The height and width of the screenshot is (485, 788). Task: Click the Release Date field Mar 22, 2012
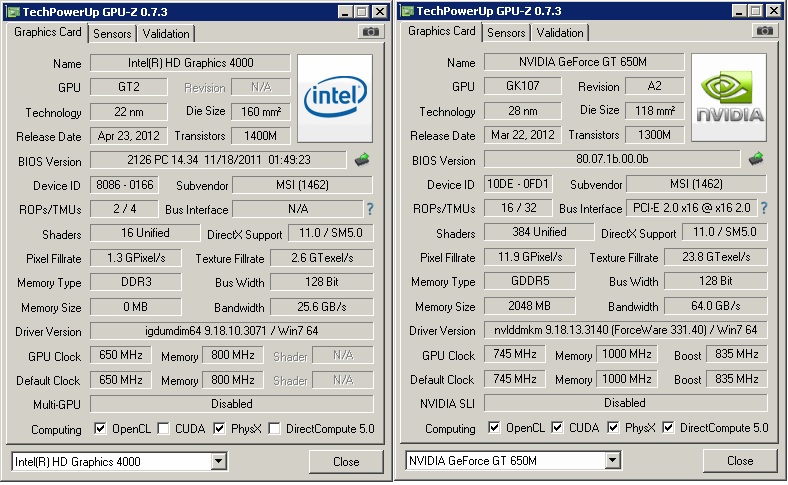523,135
